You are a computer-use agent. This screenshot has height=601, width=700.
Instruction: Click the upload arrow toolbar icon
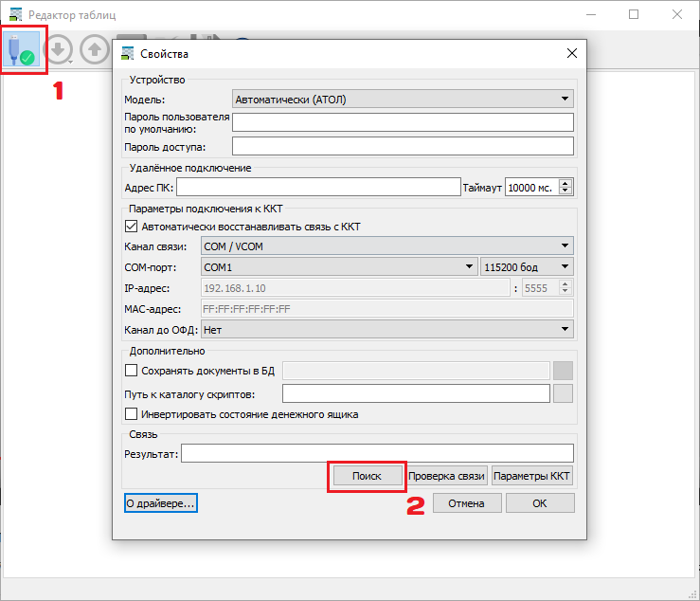[x=94, y=50]
